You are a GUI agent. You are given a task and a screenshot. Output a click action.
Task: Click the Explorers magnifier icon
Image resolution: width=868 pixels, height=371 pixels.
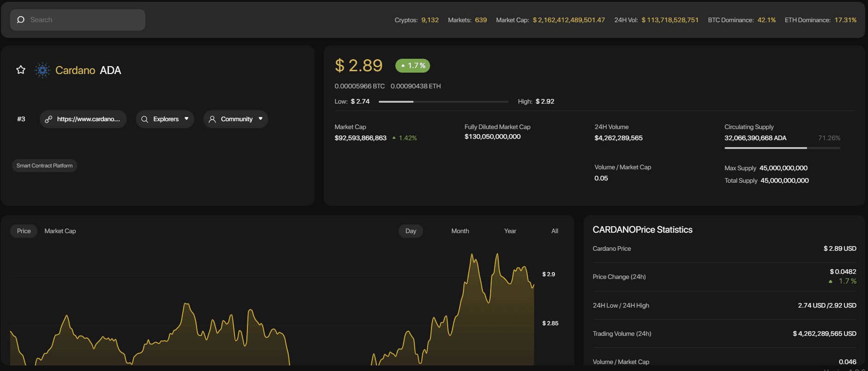(145, 119)
